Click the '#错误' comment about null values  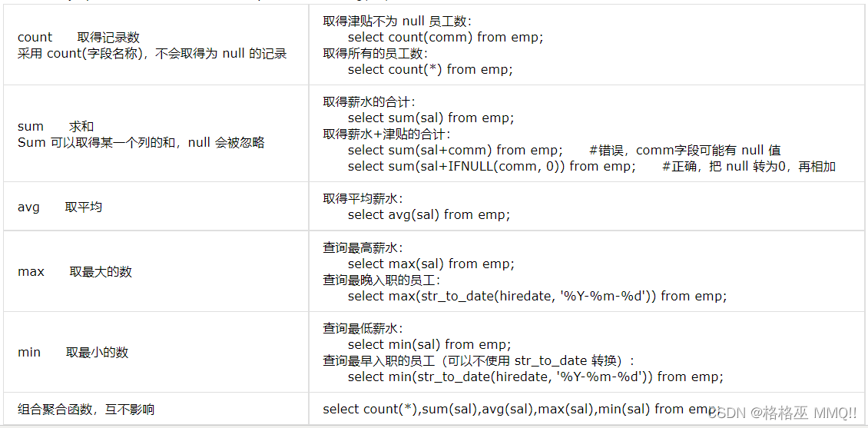pyautogui.click(x=685, y=150)
